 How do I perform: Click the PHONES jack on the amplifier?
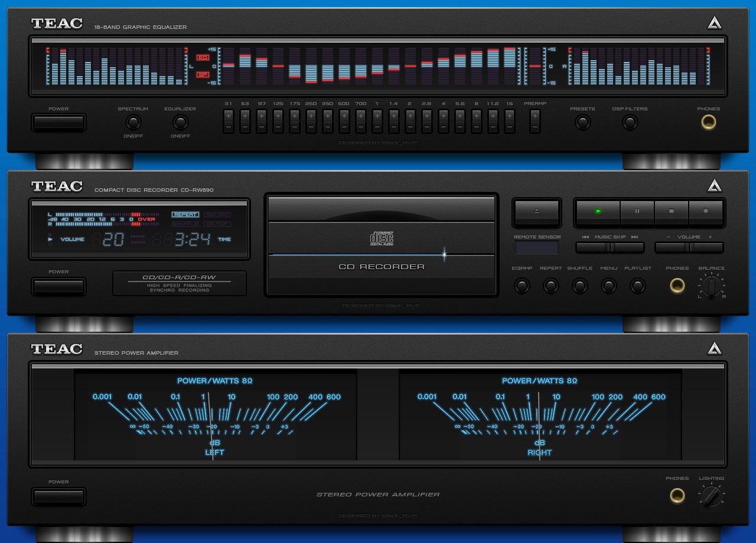pyautogui.click(x=677, y=496)
